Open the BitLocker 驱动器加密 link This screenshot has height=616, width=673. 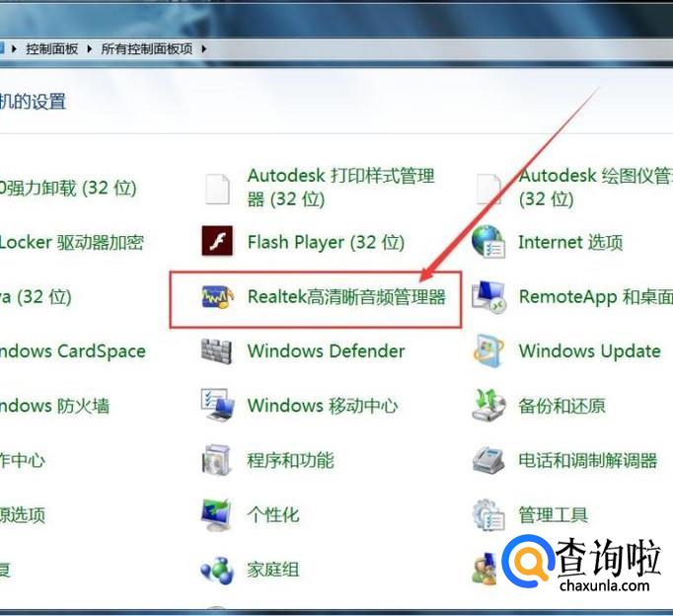(72, 243)
